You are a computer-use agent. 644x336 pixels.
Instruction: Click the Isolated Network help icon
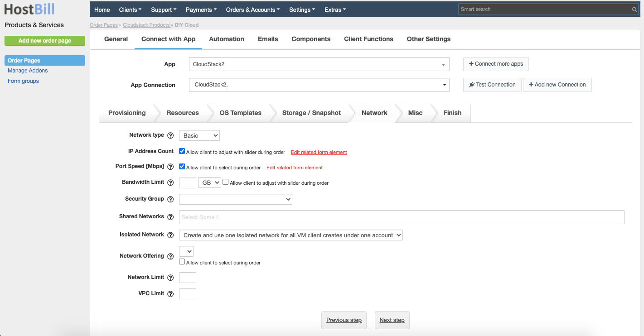coord(170,235)
